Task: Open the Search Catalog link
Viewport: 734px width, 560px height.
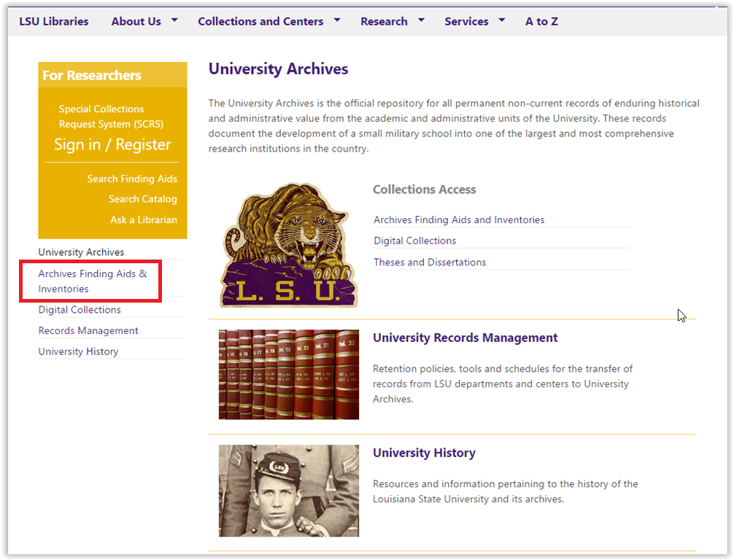Action: tap(143, 199)
